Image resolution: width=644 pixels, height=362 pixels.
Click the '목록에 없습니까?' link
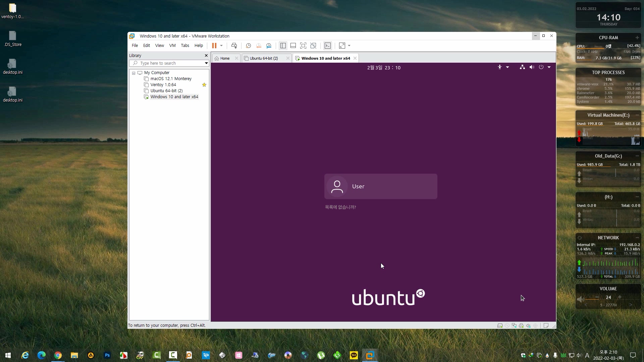340,207
